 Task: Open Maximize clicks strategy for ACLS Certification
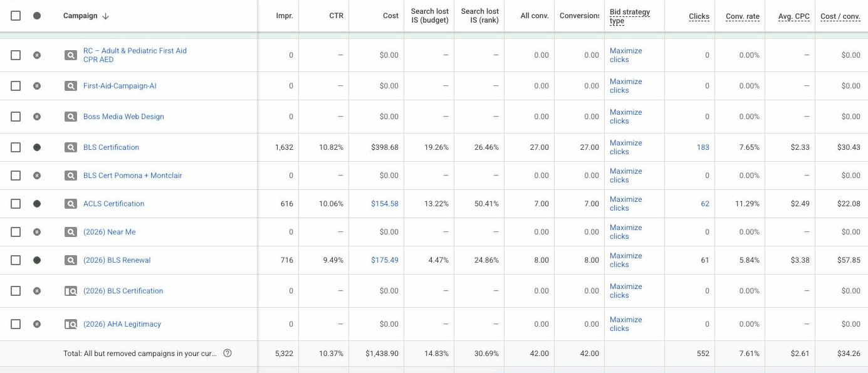coord(625,204)
